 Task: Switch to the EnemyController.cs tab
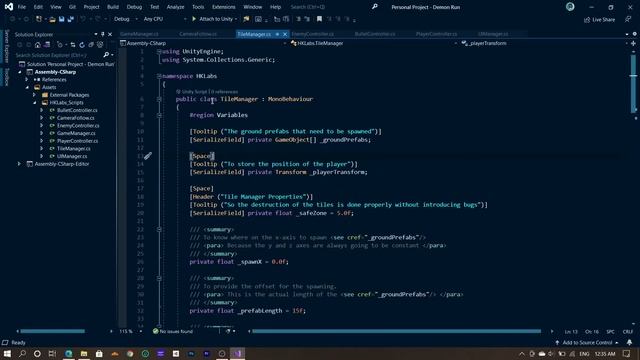pos(313,34)
